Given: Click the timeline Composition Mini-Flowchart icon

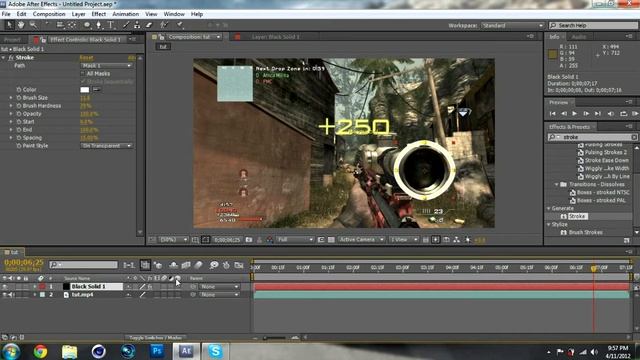Looking at the screenshot, I should pyautogui.click(x=129, y=265).
